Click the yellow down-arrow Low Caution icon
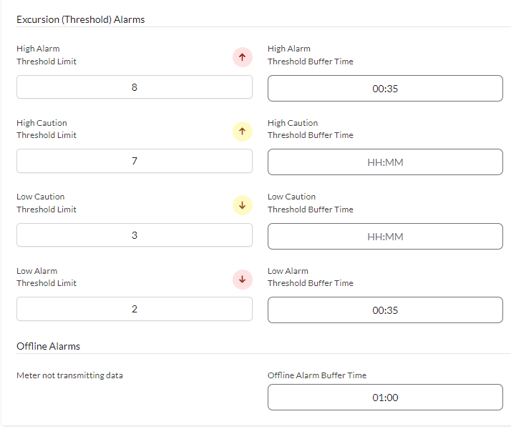Image resolution: width=511 pixels, height=429 pixels. point(242,205)
